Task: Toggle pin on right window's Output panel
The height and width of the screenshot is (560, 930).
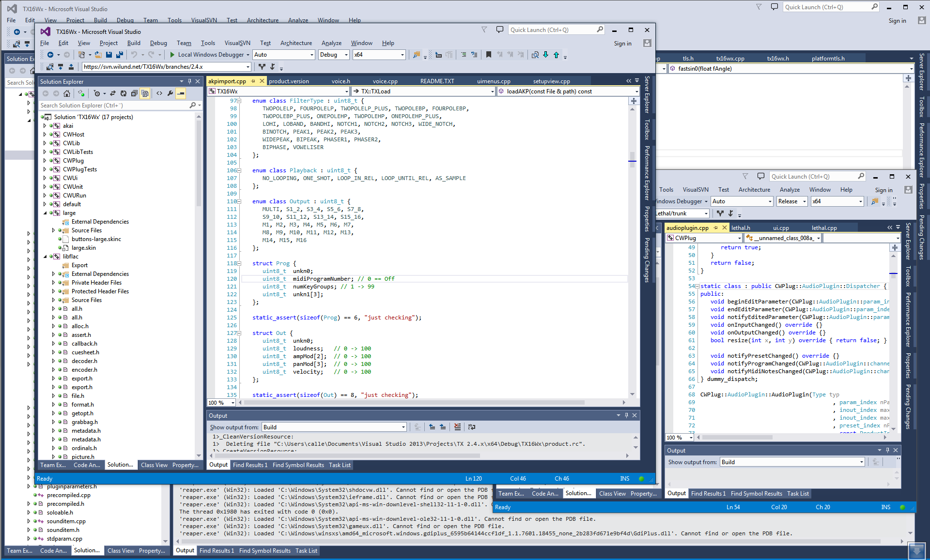Action: coord(887,450)
